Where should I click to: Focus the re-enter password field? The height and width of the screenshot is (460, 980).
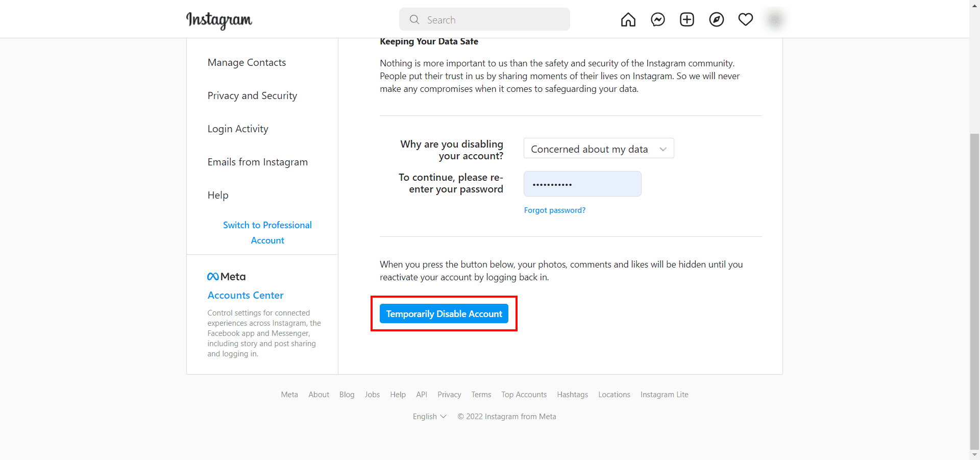click(582, 184)
